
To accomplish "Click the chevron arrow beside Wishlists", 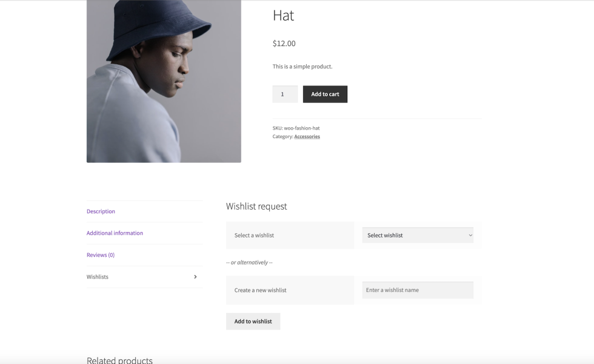I will pyautogui.click(x=195, y=277).
